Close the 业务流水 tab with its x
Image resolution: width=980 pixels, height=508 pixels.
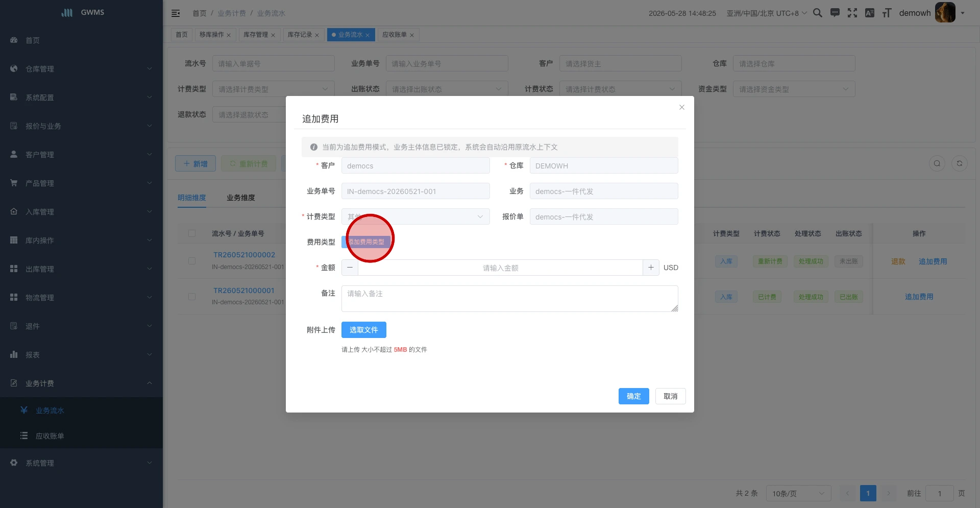click(367, 35)
